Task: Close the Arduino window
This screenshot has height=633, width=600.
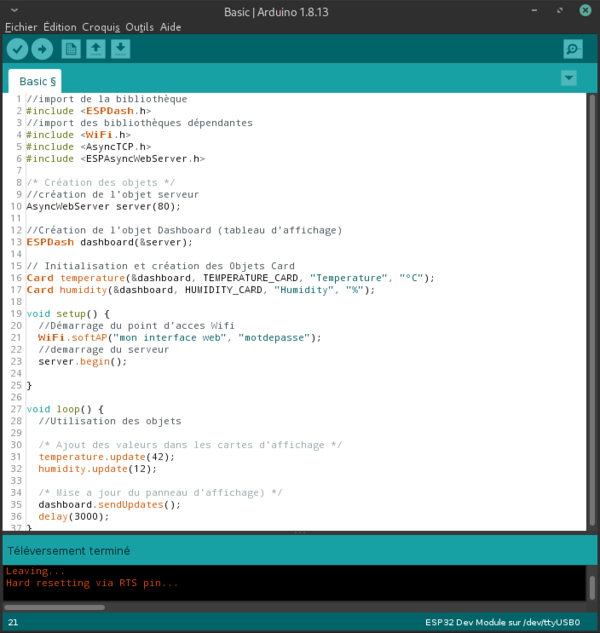Action: pyautogui.click(x=585, y=10)
